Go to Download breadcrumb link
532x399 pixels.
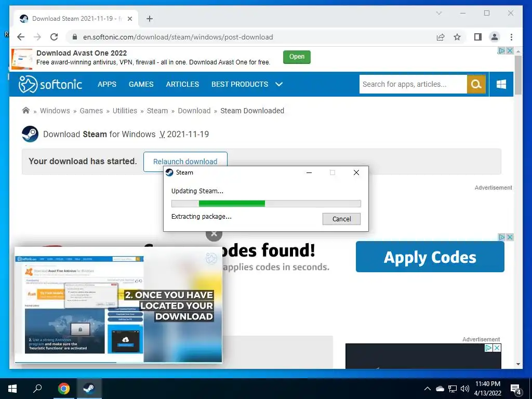[x=194, y=111]
